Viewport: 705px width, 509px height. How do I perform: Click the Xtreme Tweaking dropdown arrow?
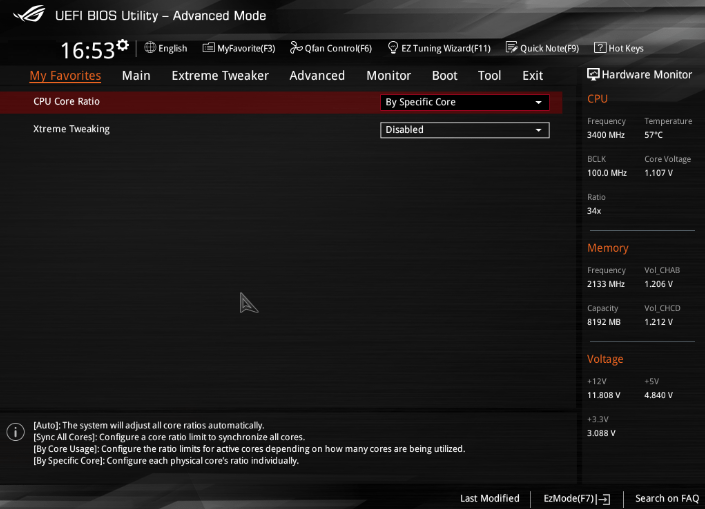[538, 130]
